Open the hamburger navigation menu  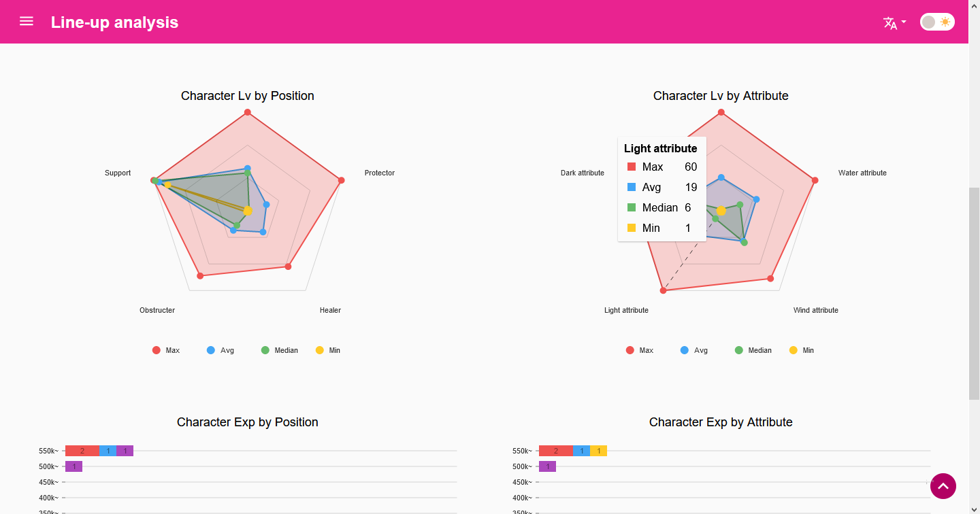pyautogui.click(x=27, y=22)
